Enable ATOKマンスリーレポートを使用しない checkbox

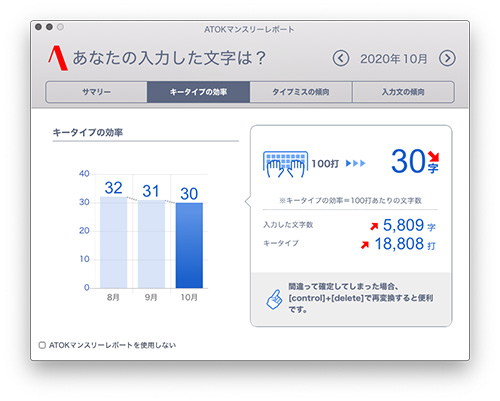pos(42,345)
